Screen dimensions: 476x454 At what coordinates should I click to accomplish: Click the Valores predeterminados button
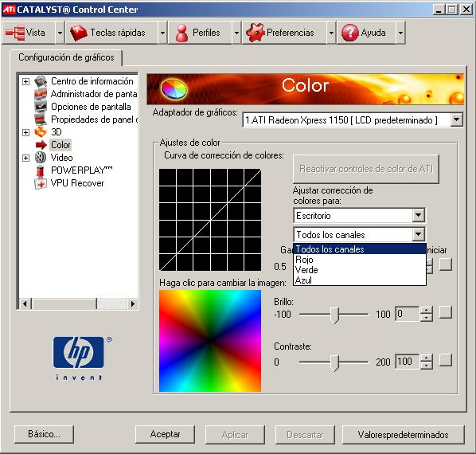[x=403, y=435]
